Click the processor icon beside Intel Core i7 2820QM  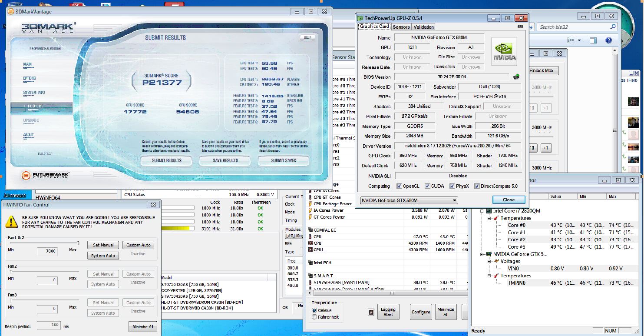(489, 211)
